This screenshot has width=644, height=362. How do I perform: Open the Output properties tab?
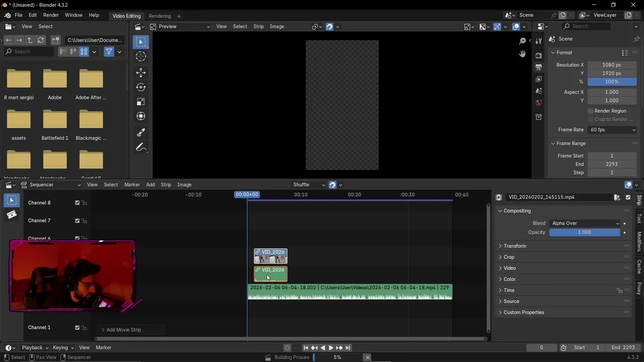pos(539,67)
